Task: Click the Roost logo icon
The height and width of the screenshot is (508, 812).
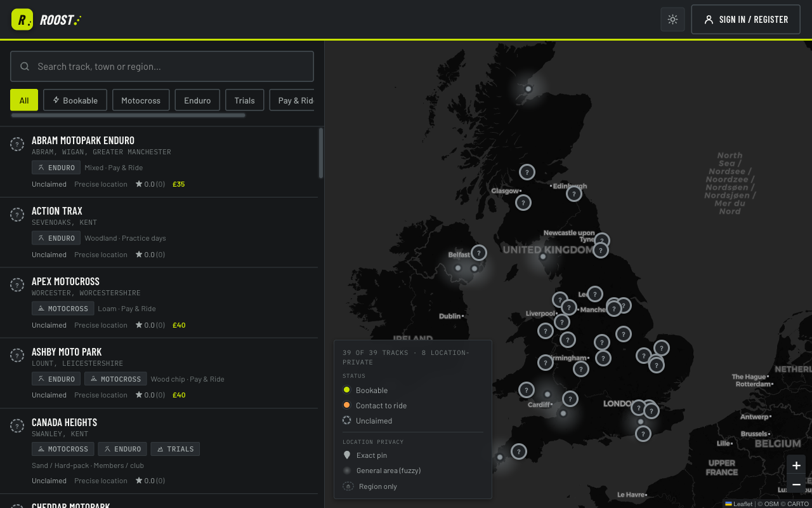Action: 22,20
